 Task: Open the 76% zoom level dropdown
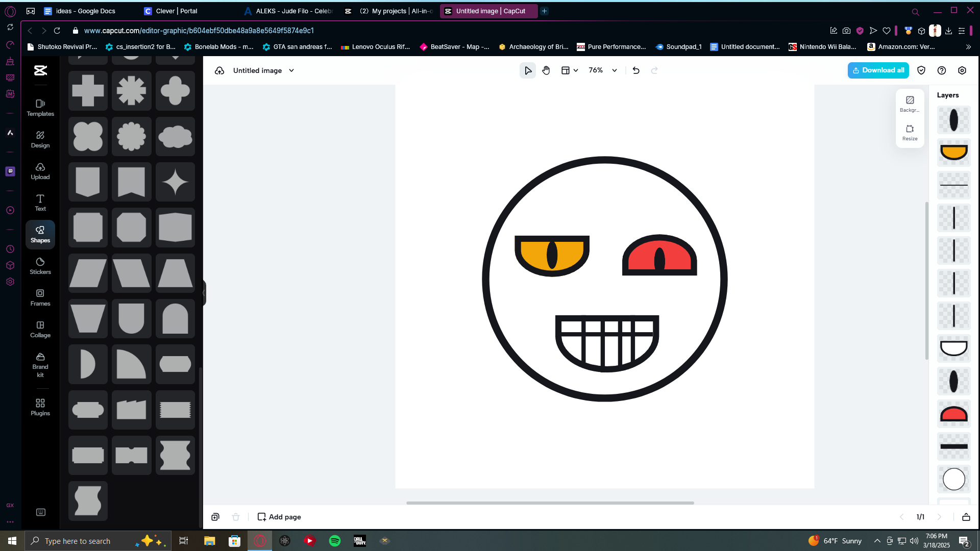click(x=603, y=70)
